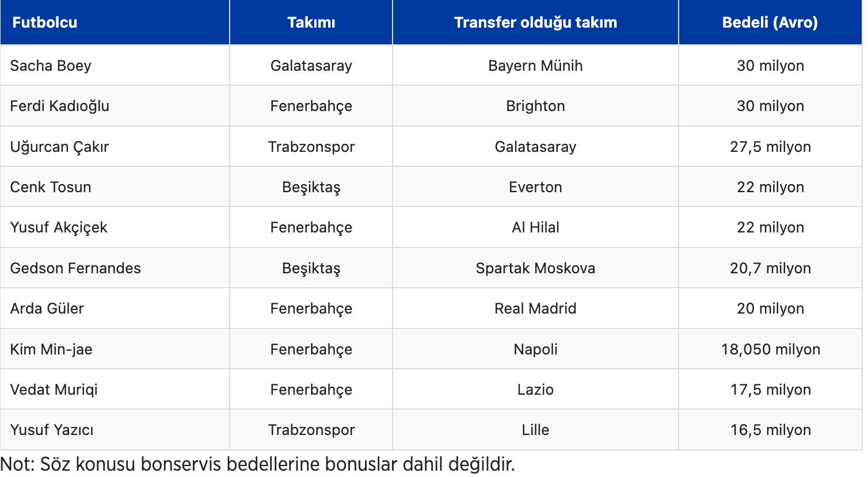Viewport: 868px width, 477px height.
Task: Click the Cenk Tosun row name
Action: tap(51, 187)
